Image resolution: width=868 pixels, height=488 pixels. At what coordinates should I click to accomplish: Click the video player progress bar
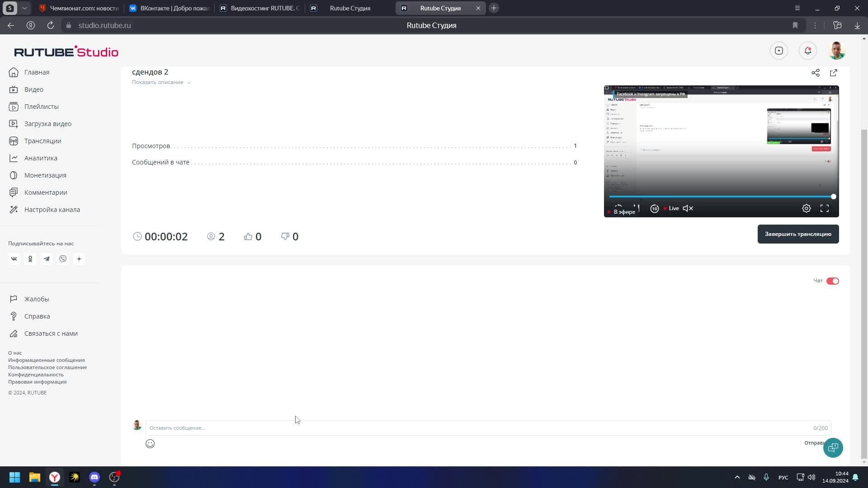(721, 197)
